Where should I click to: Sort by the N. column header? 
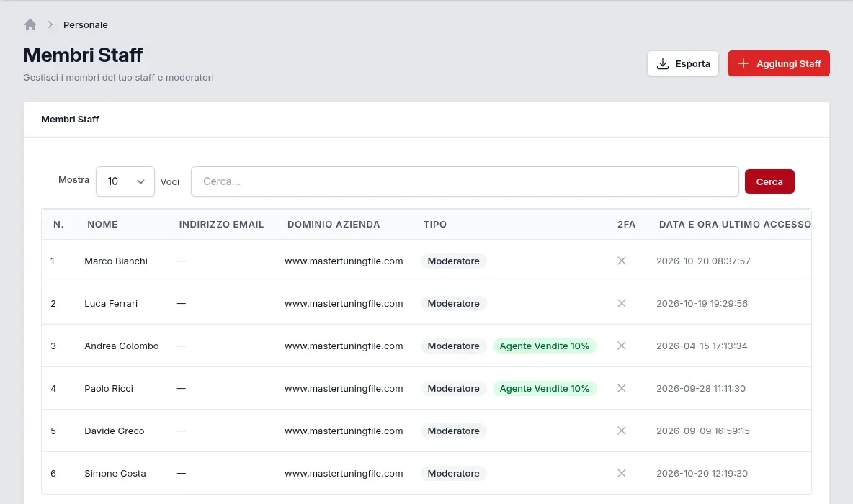[x=58, y=225]
